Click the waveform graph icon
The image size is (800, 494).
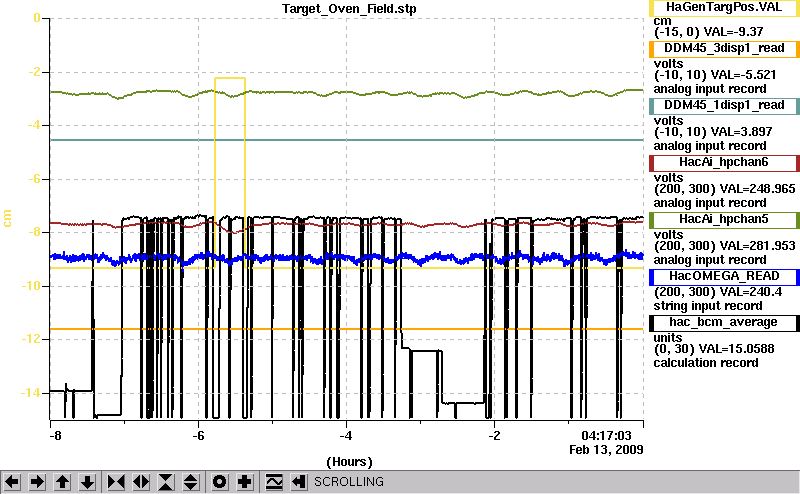coord(274,482)
